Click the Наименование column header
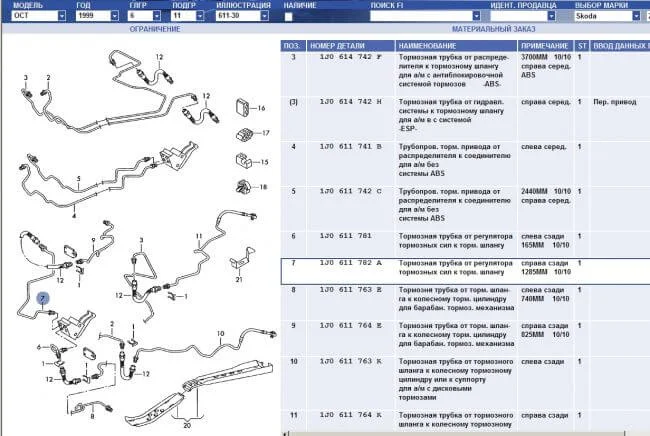Viewport: 650px width, 436px height. (456, 46)
